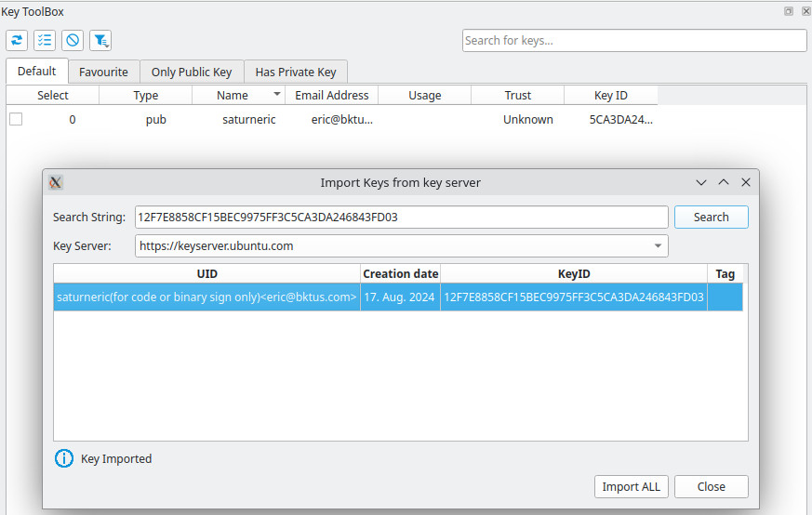Open the Only Public Key tab
The width and height of the screenshot is (812, 515).
(192, 72)
